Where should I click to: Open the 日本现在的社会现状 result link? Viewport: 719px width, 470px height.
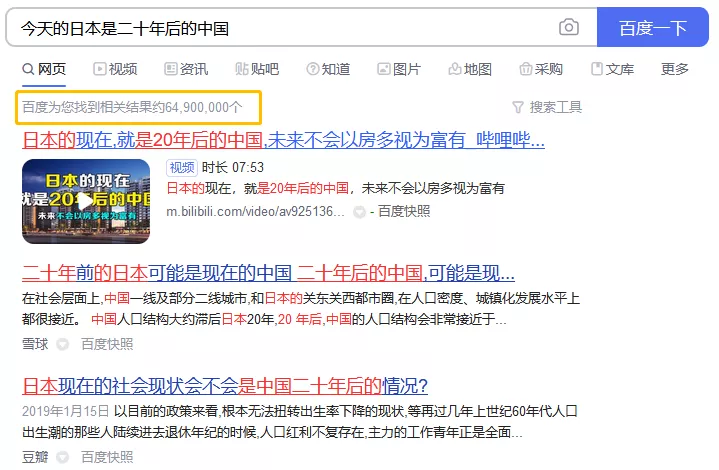(x=225, y=386)
